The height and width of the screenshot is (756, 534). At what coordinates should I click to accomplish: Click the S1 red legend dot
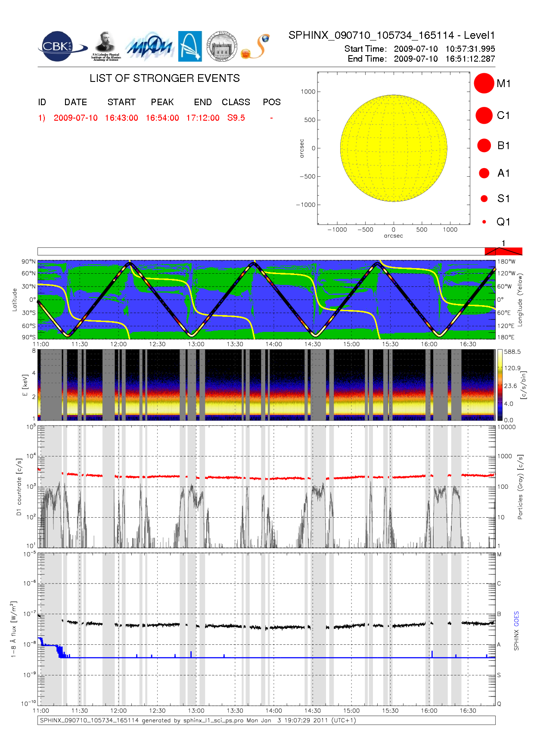tap(484, 199)
